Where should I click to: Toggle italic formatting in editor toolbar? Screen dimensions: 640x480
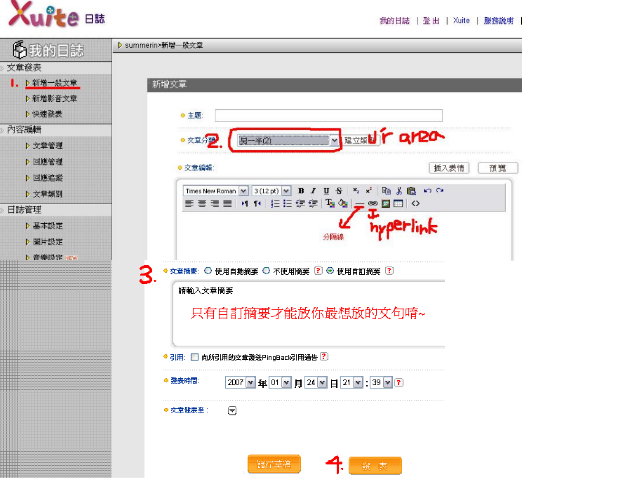[313, 190]
